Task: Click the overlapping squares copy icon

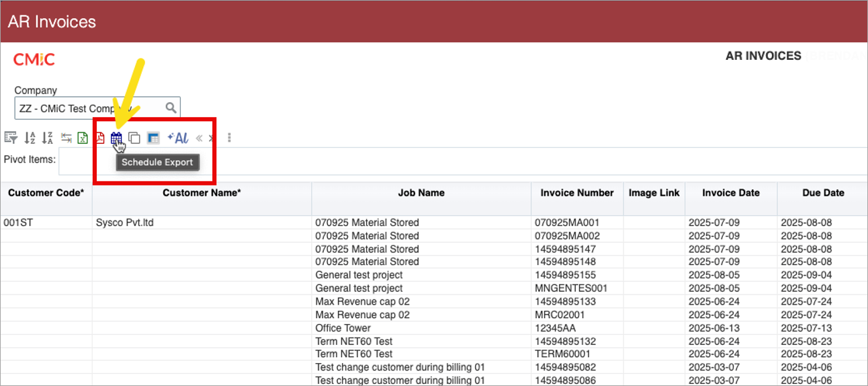Action: pos(134,138)
